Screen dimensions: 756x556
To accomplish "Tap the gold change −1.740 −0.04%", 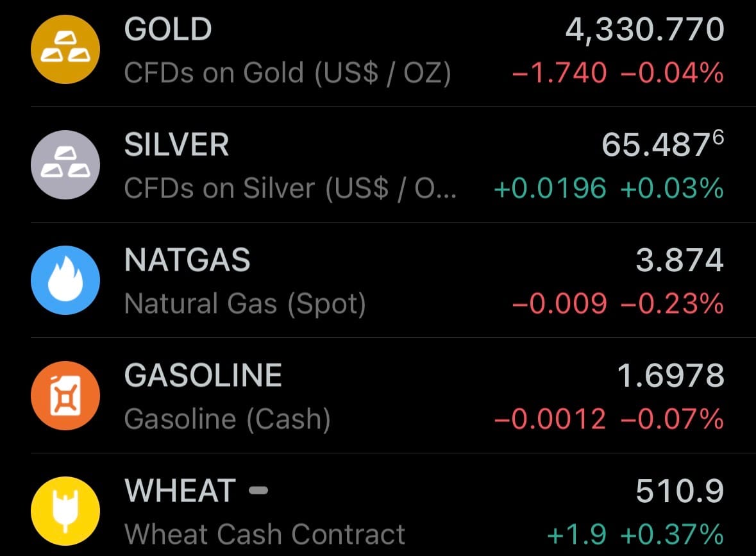I will (x=618, y=73).
